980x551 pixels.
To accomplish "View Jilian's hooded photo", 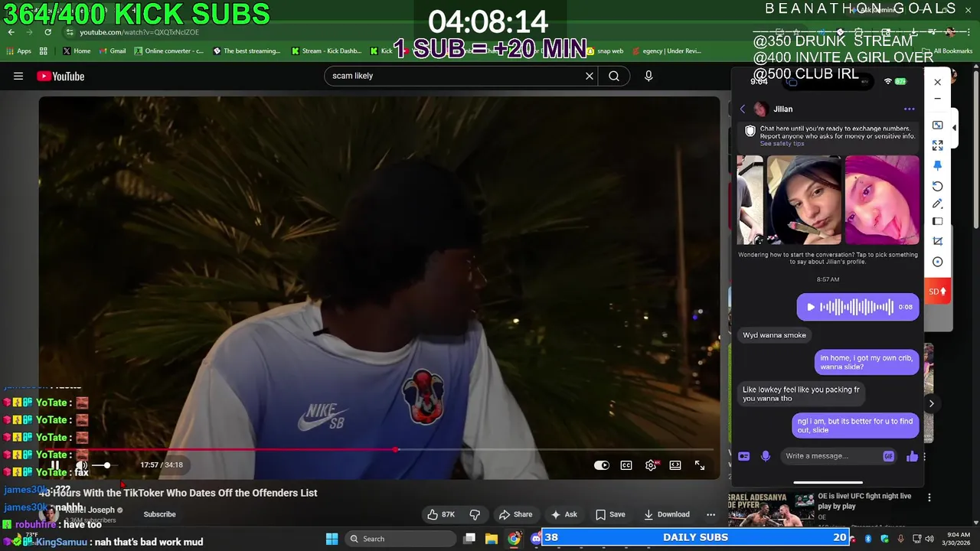I will pos(804,200).
